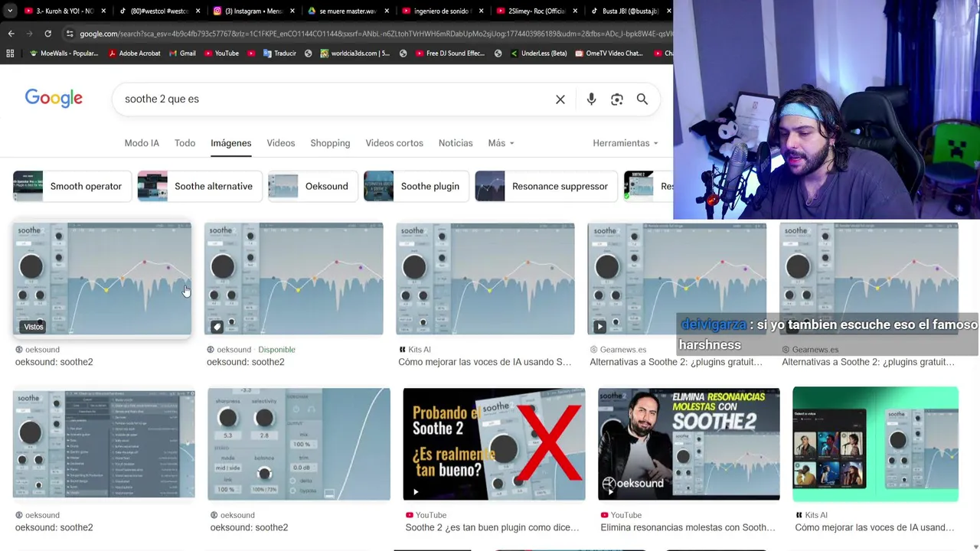
Task: Open first soothe2 image marked Vistos
Action: (102, 279)
